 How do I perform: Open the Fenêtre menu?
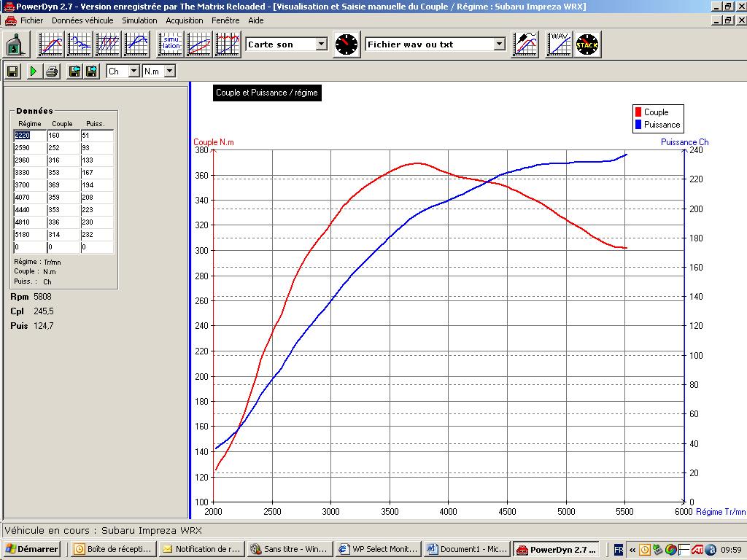coord(225,20)
